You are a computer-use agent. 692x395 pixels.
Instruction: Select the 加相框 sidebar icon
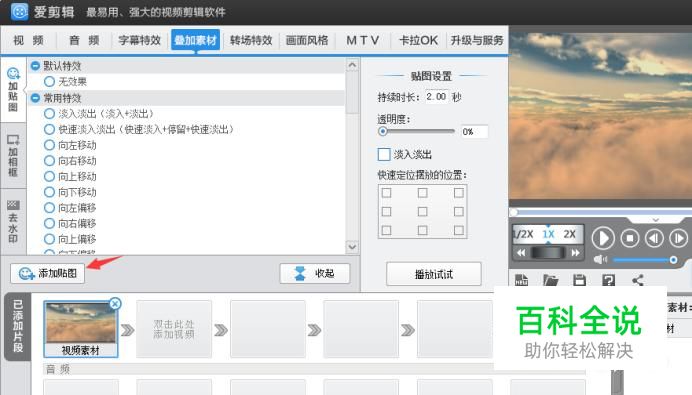[x=13, y=155]
